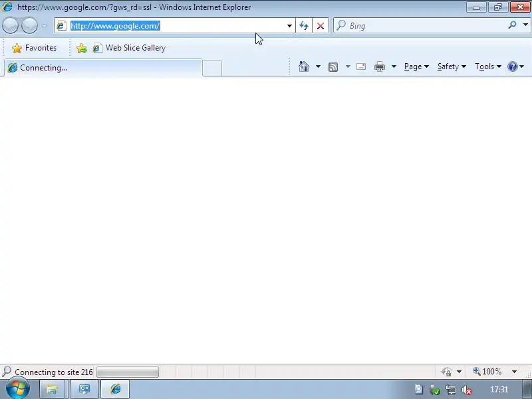This screenshot has width=532, height=399.
Task: Click Add to Favorites Bar star icon
Action: (82, 48)
